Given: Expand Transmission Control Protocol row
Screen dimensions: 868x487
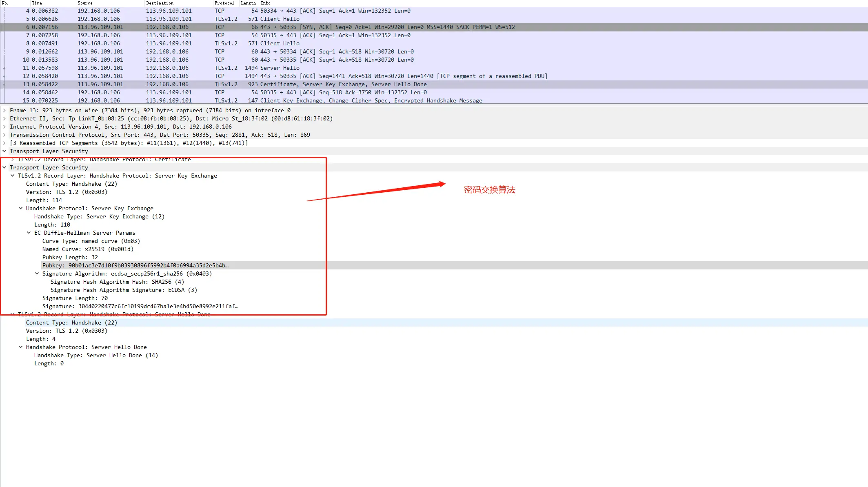Looking at the screenshot, I should pos(4,135).
